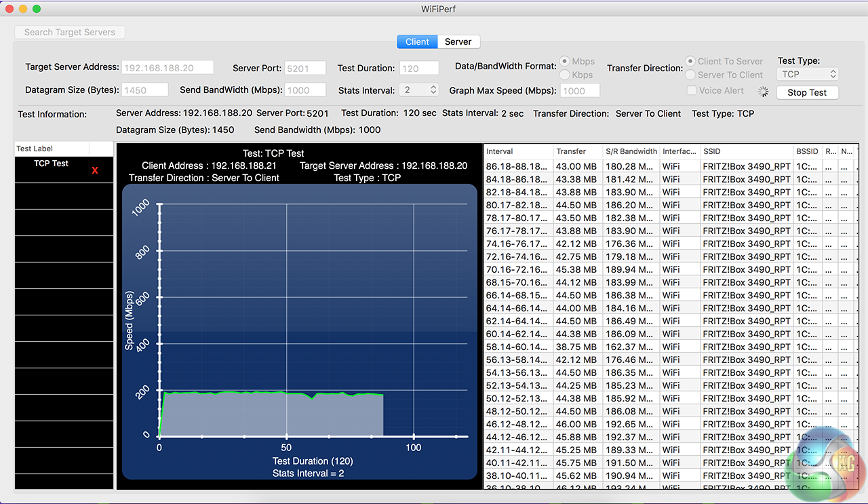Select the Mbps format radio button
868x504 pixels.
564,62
